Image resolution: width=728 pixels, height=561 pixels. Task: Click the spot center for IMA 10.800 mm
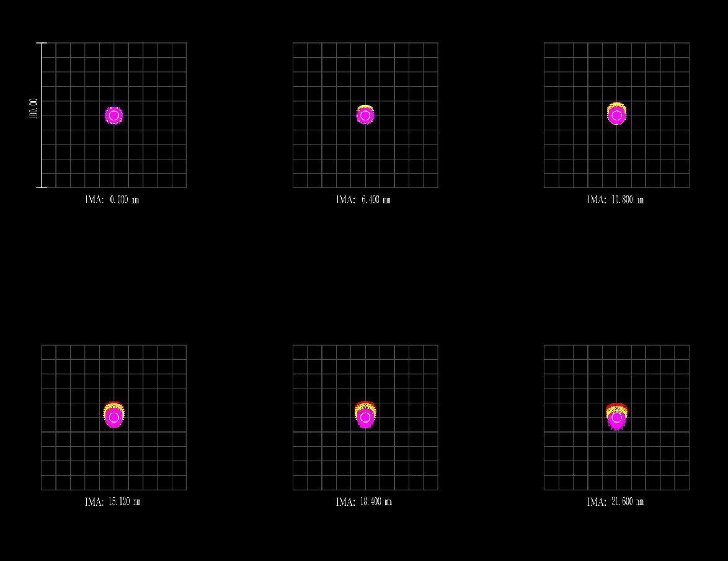click(x=616, y=115)
